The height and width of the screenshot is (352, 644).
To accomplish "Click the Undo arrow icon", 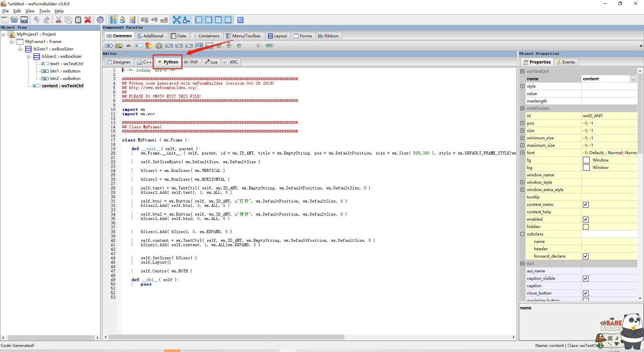I will click(37, 20).
